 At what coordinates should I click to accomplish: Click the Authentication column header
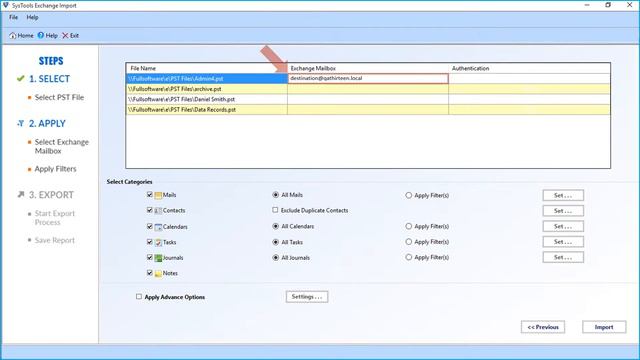[529, 68]
